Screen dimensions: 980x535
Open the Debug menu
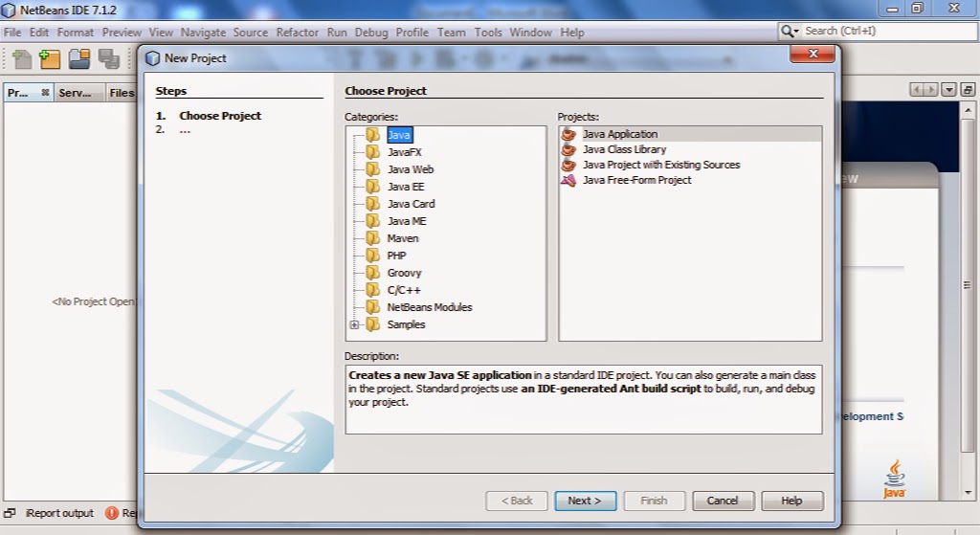pos(370,32)
